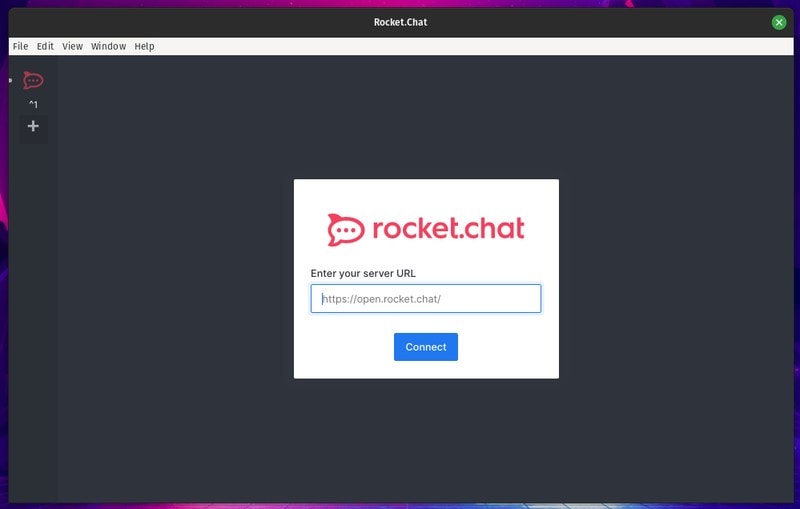Click the rocket.chat logo in the dialog

pyautogui.click(x=426, y=229)
